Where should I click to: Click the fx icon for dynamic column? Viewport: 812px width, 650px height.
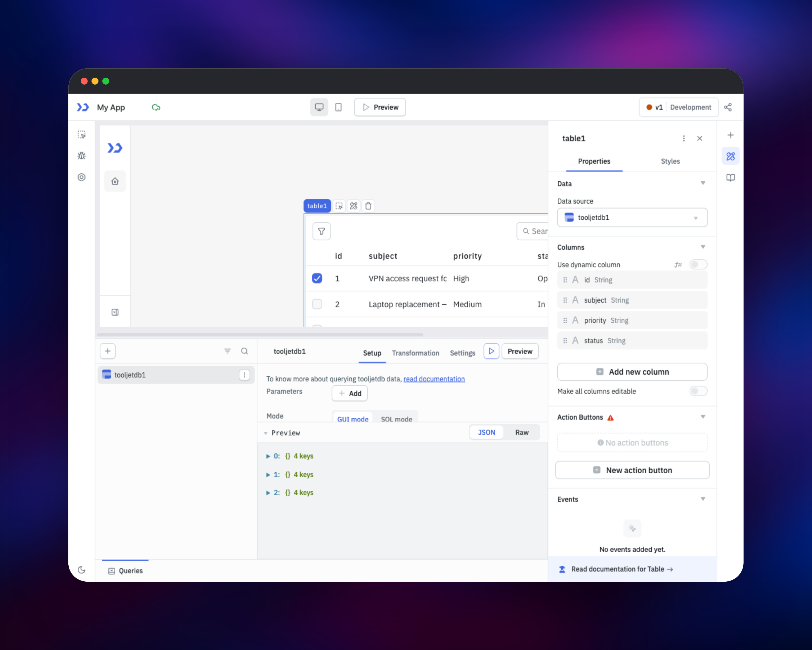point(678,265)
